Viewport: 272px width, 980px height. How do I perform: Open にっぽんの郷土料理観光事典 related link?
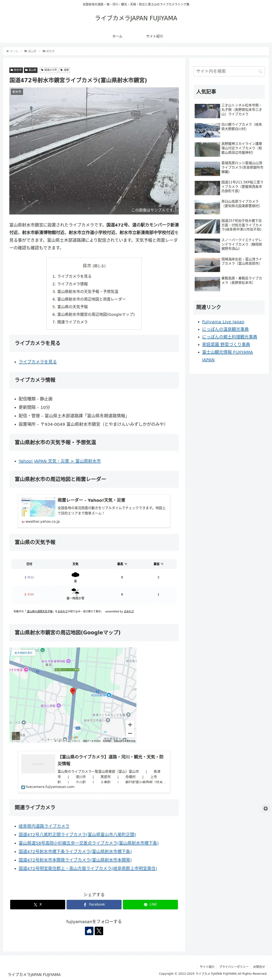[x=229, y=337]
